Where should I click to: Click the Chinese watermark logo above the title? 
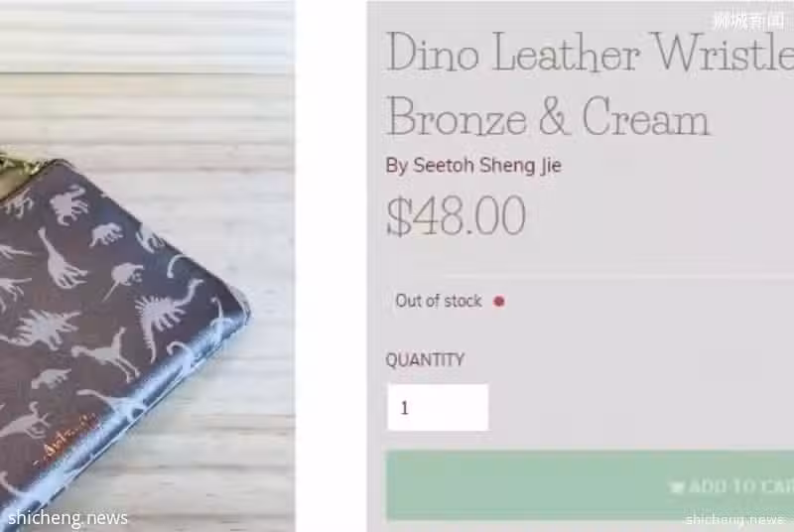click(x=750, y=21)
